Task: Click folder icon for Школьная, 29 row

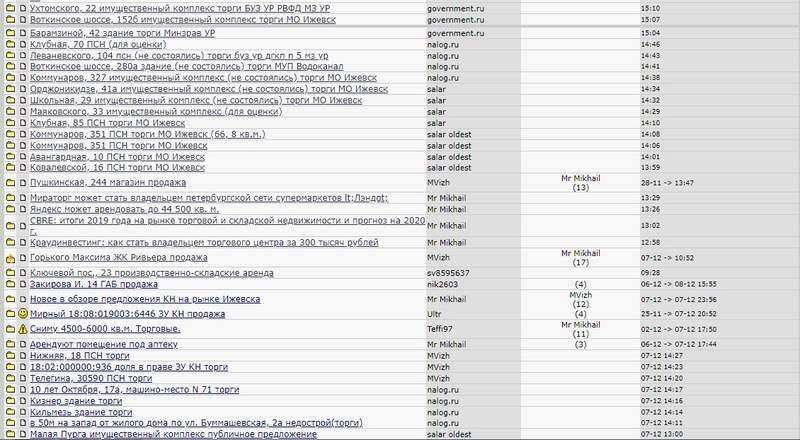Action: pyautogui.click(x=10, y=100)
